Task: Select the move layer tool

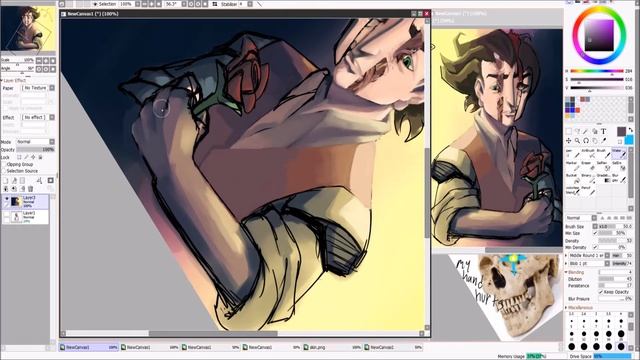Action: [x=569, y=141]
